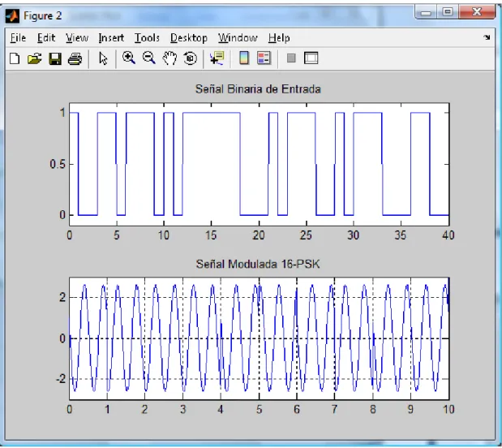
Task: Click the top plot's x-axis label 40
Action: pos(448,235)
